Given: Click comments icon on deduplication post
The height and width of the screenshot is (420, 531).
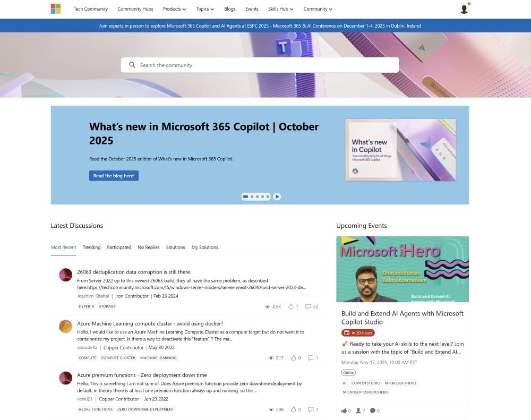Looking at the screenshot, I should point(308,306).
